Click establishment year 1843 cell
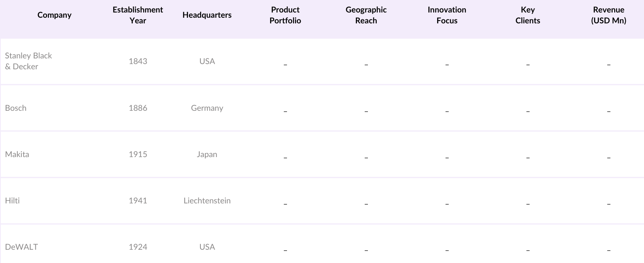This screenshot has width=644, height=263. coord(138,61)
